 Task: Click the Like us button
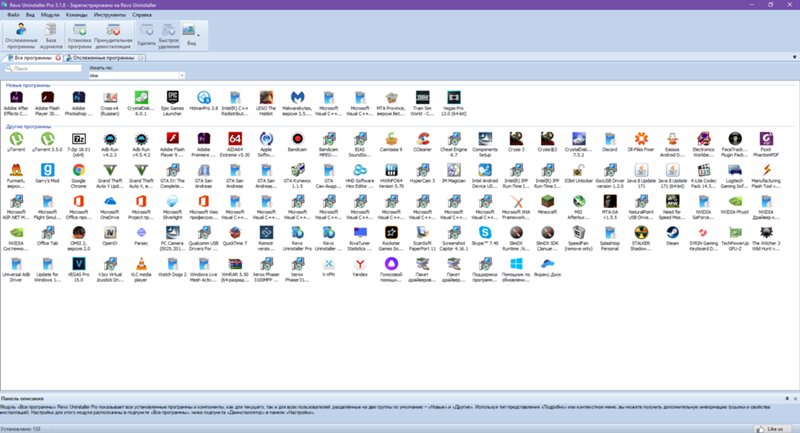click(x=771, y=429)
